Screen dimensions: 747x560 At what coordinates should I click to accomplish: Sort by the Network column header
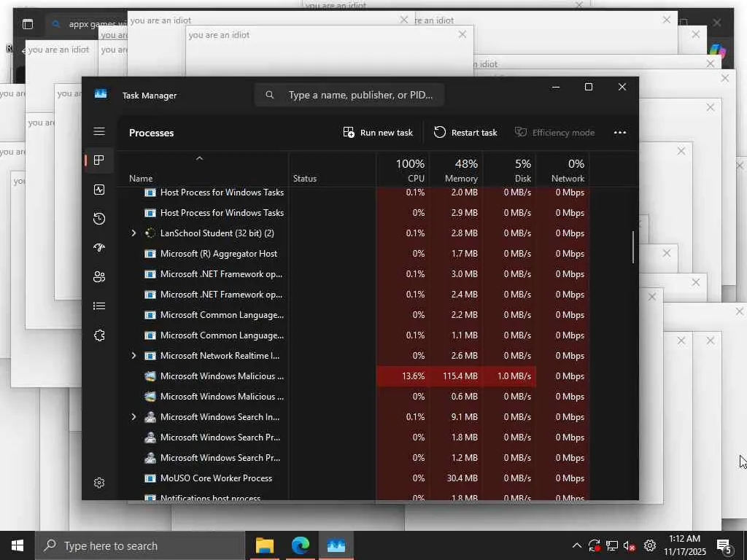click(562, 171)
